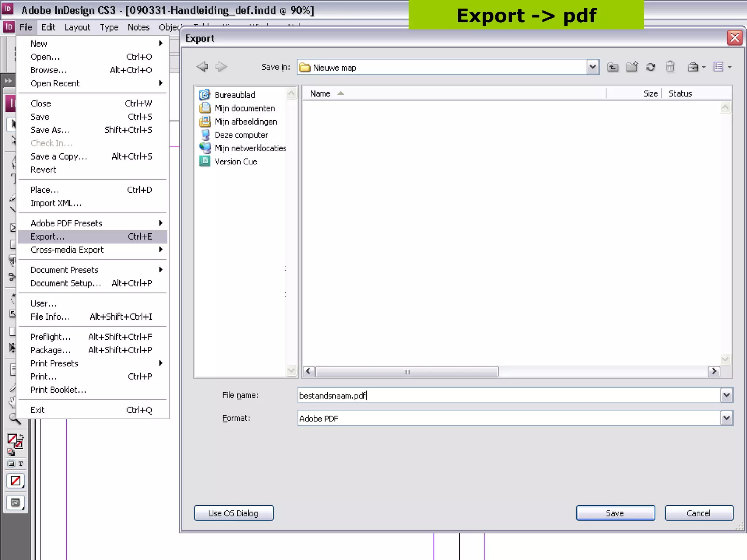Select the Direct Selection tool
747x560 pixels.
coord(13,140)
